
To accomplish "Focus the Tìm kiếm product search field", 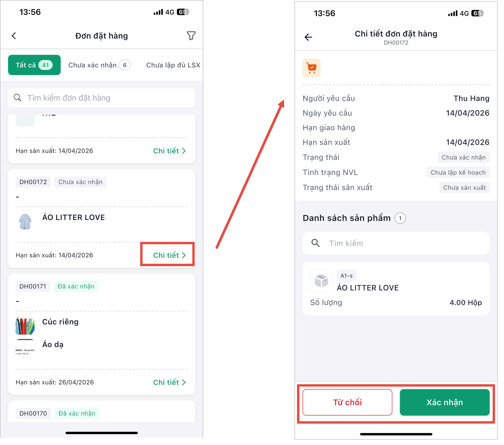I will pyautogui.click(x=404, y=243).
